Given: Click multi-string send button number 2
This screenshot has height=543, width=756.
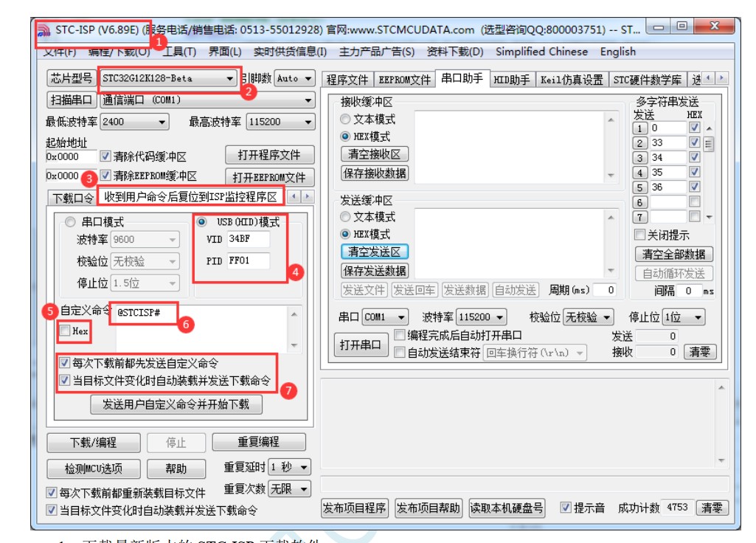Looking at the screenshot, I should coord(639,143).
